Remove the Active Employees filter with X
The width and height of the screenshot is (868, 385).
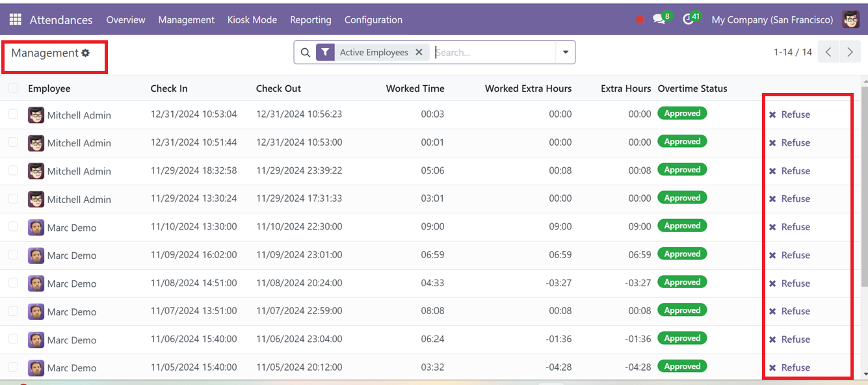click(419, 53)
